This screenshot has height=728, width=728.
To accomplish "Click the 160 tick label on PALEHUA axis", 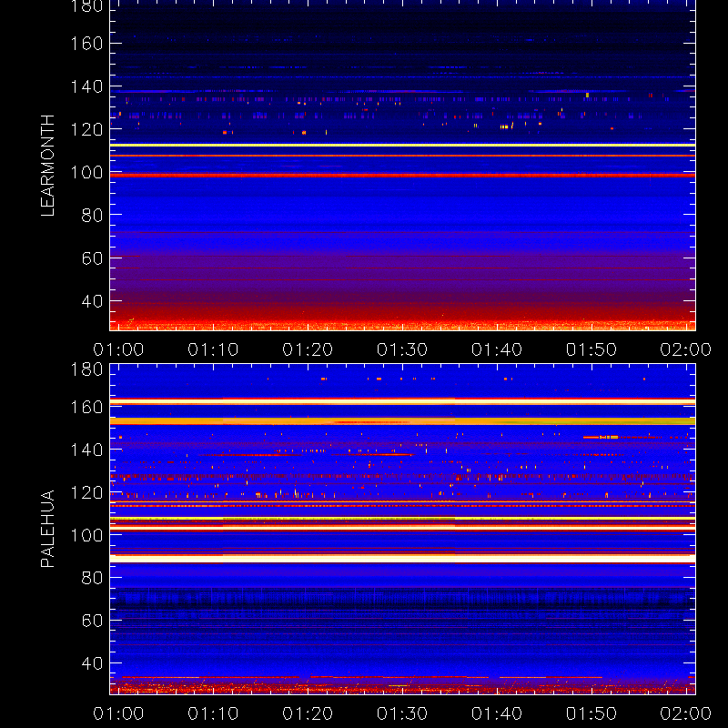I will (x=86, y=407).
